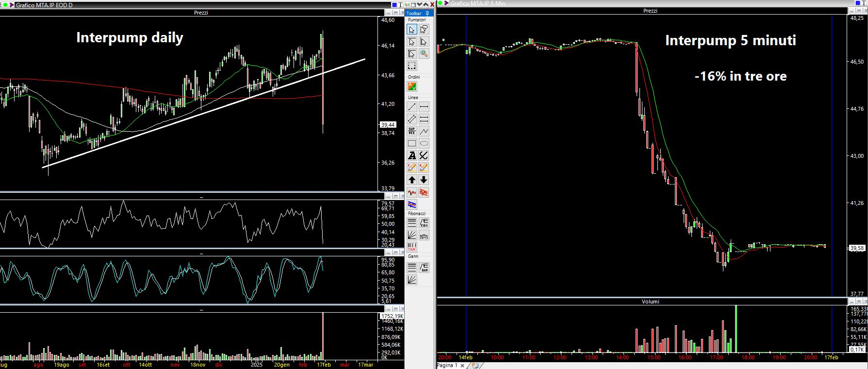Screen dimensions: 868x369
Task: Choose the dashed rectangle selection tool
Action: (x=412, y=66)
